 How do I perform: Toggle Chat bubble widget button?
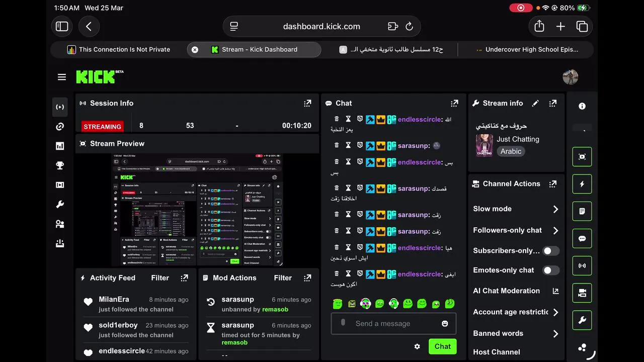coord(582,239)
